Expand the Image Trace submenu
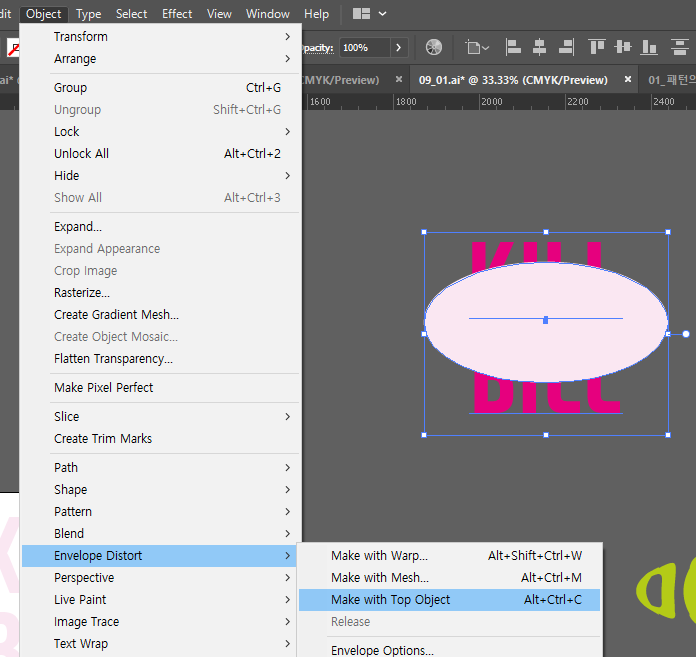696x657 pixels. (160, 621)
